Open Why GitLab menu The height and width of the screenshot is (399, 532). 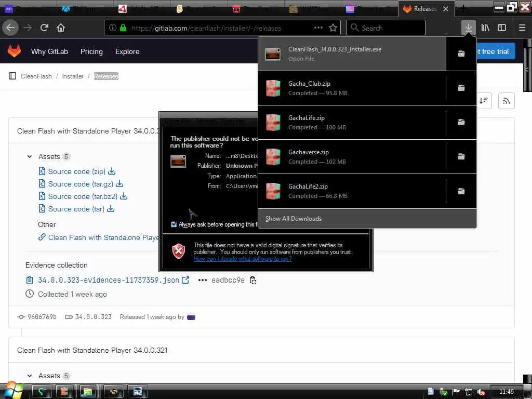coord(49,51)
